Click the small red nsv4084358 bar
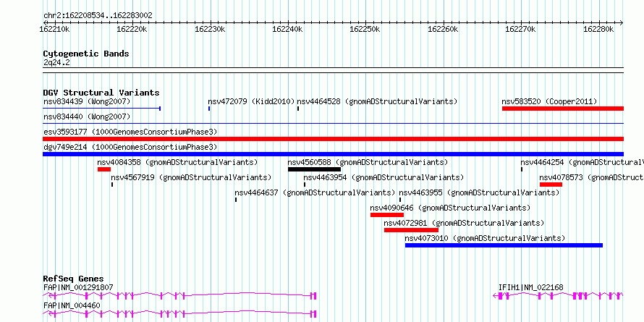The width and height of the screenshot is (644, 322). tap(104, 169)
